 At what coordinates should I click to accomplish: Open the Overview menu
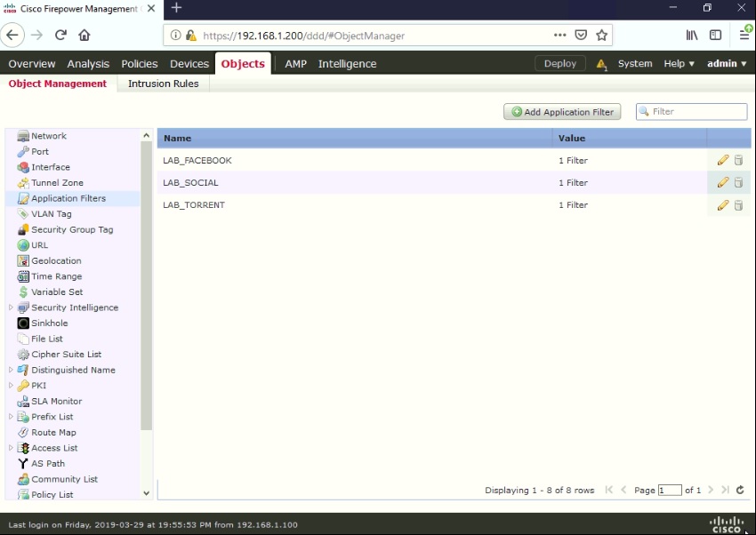[x=32, y=64]
